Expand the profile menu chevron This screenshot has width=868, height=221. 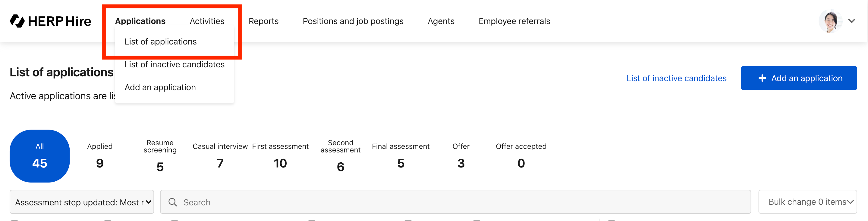point(852,21)
